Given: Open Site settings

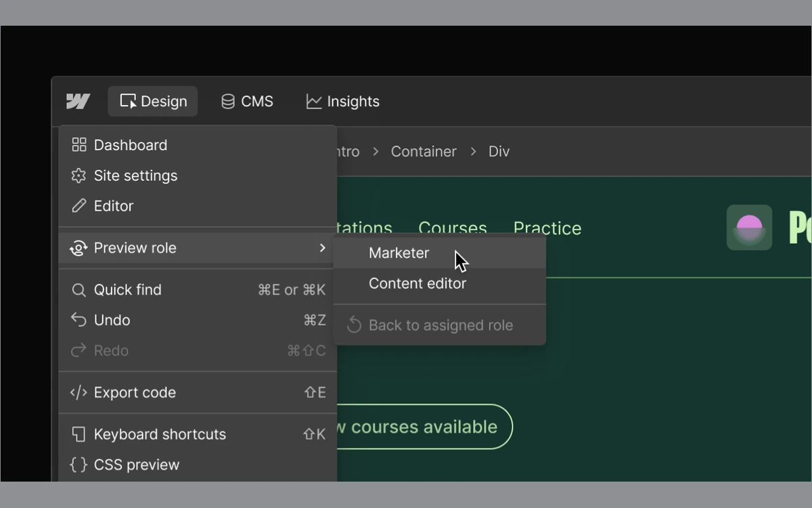Looking at the screenshot, I should 198,175.
